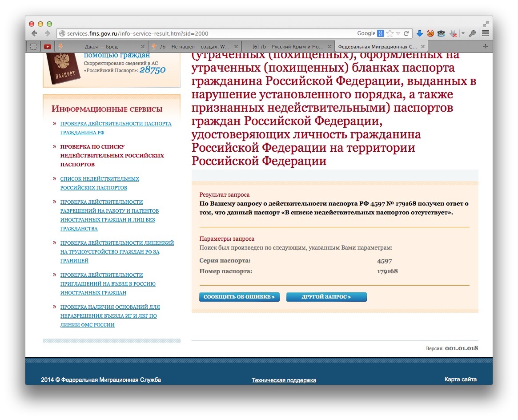Click the key password icon in toolbar
Image resolution: width=518 pixels, height=420 pixels.
tap(472, 33)
